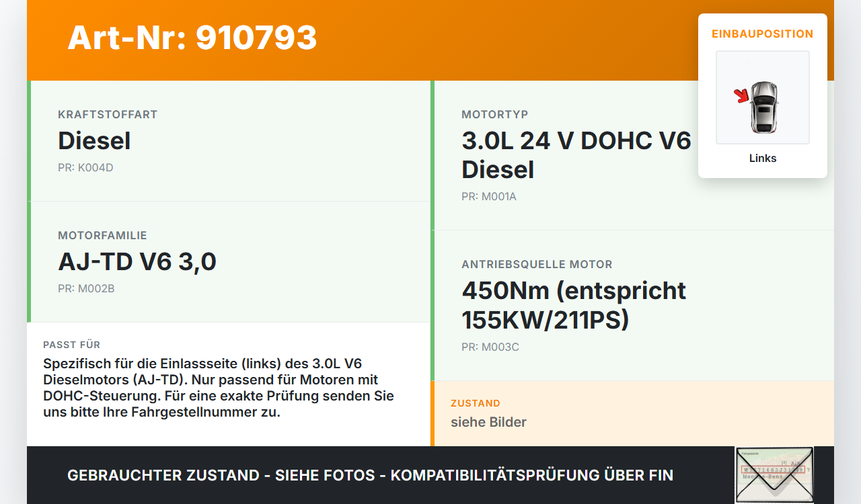Select the 'PR: K004D' code
The width and height of the screenshot is (861, 504).
pos(85,167)
